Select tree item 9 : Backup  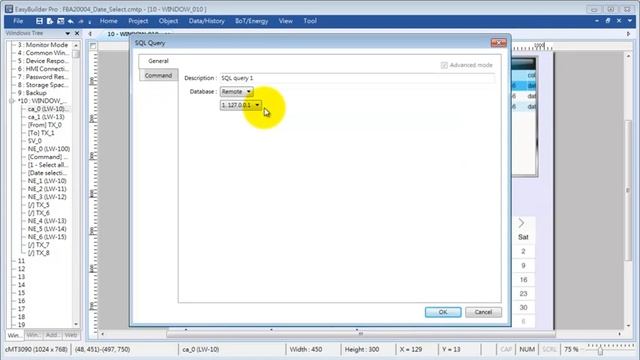click(32, 93)
